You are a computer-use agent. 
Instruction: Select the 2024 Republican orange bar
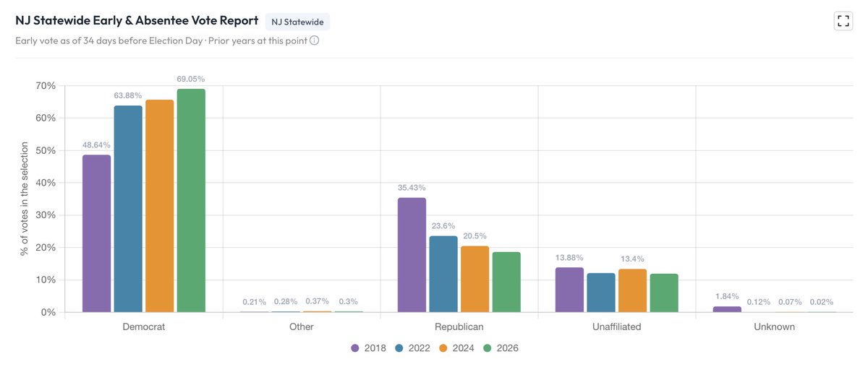pyautogui.click(x=475, y=279)
